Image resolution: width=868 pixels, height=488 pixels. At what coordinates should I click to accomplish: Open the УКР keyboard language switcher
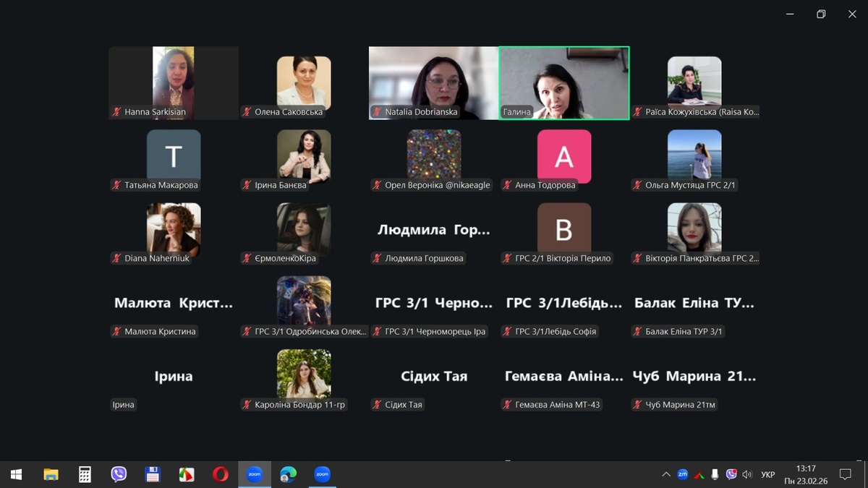[768, 474]
